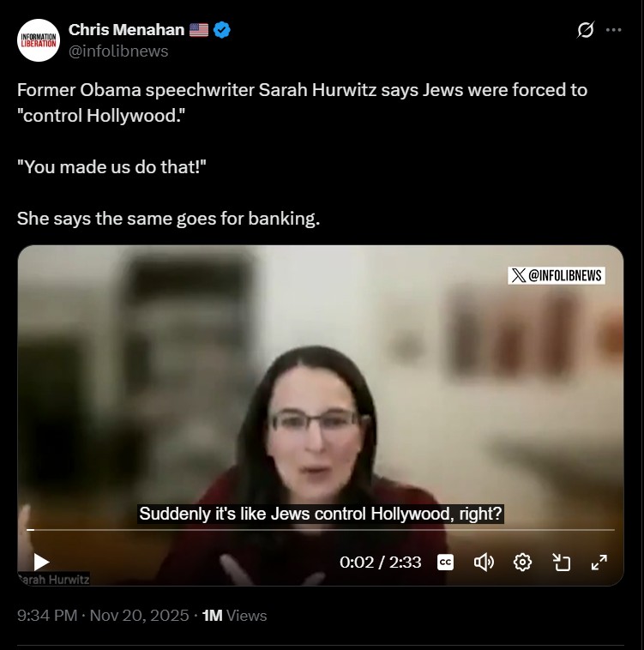The width and height of the screenshot is (644, 650).
Task: Click the picture-in-picture icon
Action: point(562,563)
